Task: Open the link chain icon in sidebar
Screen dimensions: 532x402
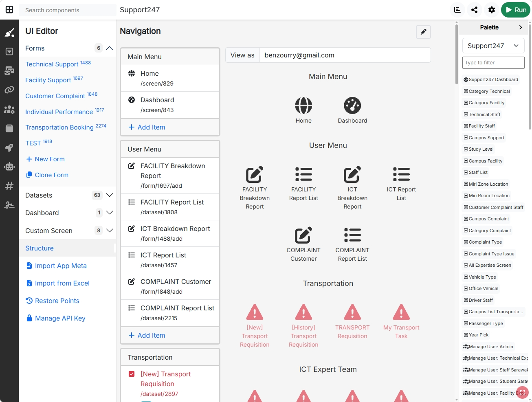Action: pos(9,90)
